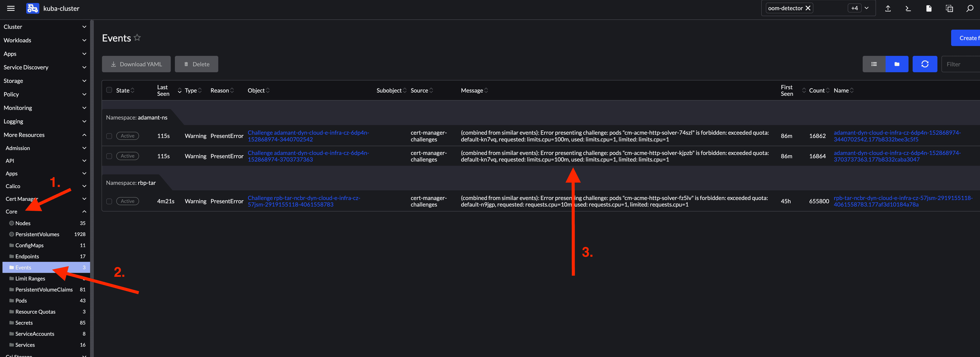Go to Secrets in the sidebar

(24, 323)
